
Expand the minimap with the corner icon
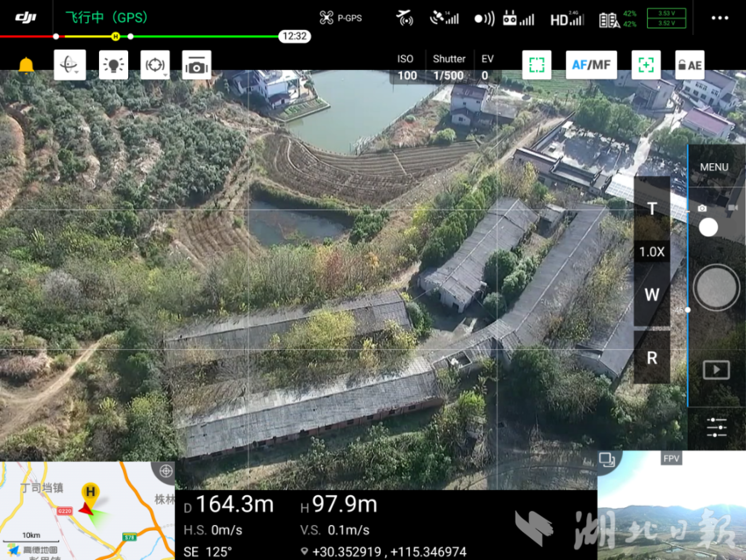click(165, 471)
